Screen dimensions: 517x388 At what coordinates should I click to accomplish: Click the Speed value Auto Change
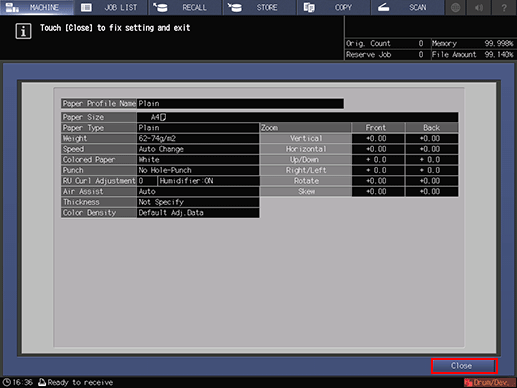pyautogui.click(x=198, y=149)
